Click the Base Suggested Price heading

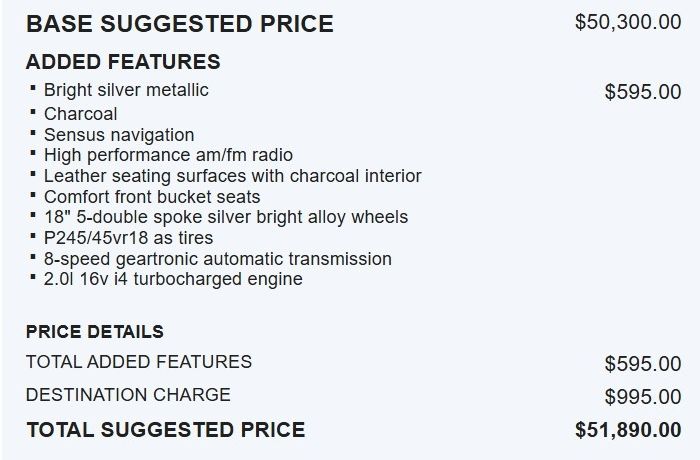180,24
